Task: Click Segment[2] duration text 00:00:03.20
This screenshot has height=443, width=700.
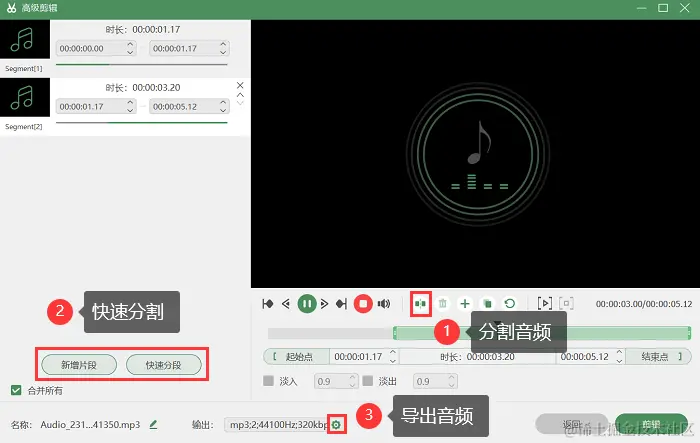Action: [x=156, y=88]
